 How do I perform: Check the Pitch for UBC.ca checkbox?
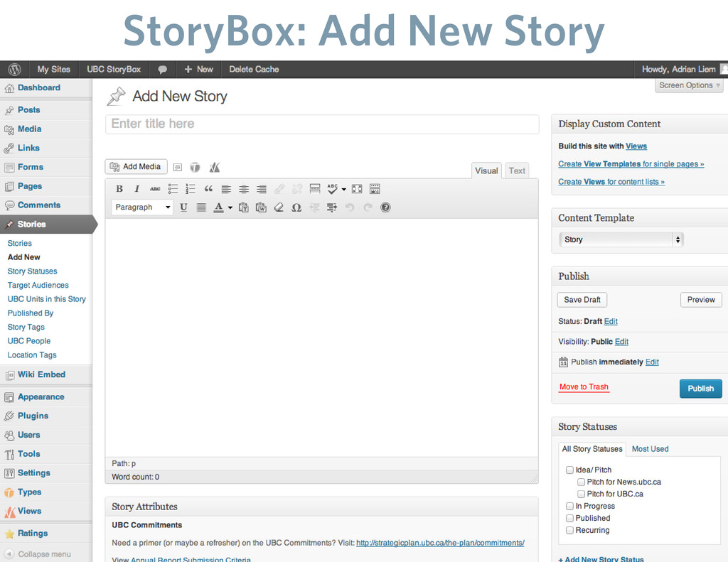(581, 494)
